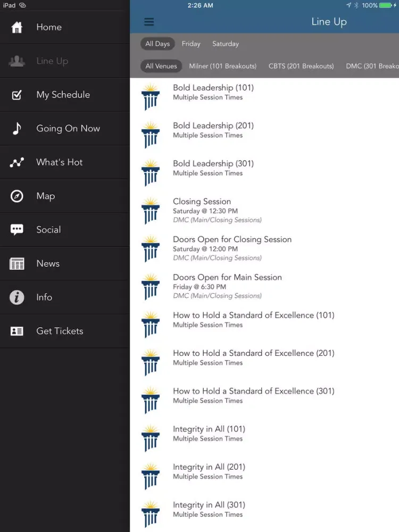Tap the Line Up people icon

tap(16, 61)
